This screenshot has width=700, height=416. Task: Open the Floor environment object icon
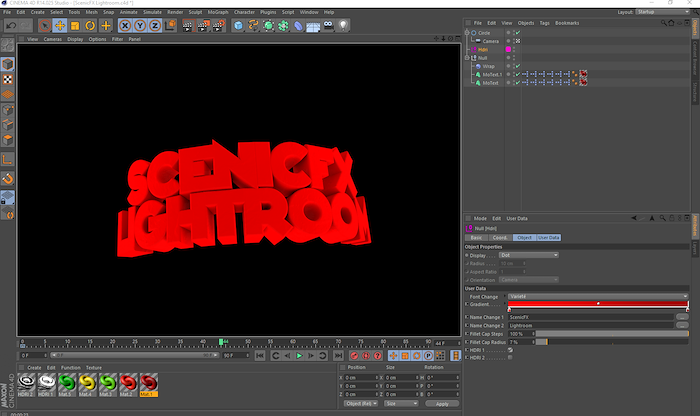point(311,25)
